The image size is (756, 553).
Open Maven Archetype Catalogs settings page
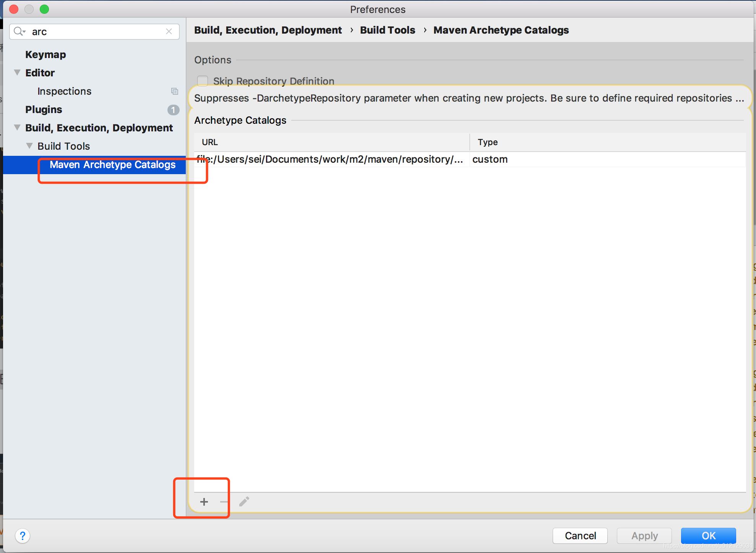[x=112, y=165]
